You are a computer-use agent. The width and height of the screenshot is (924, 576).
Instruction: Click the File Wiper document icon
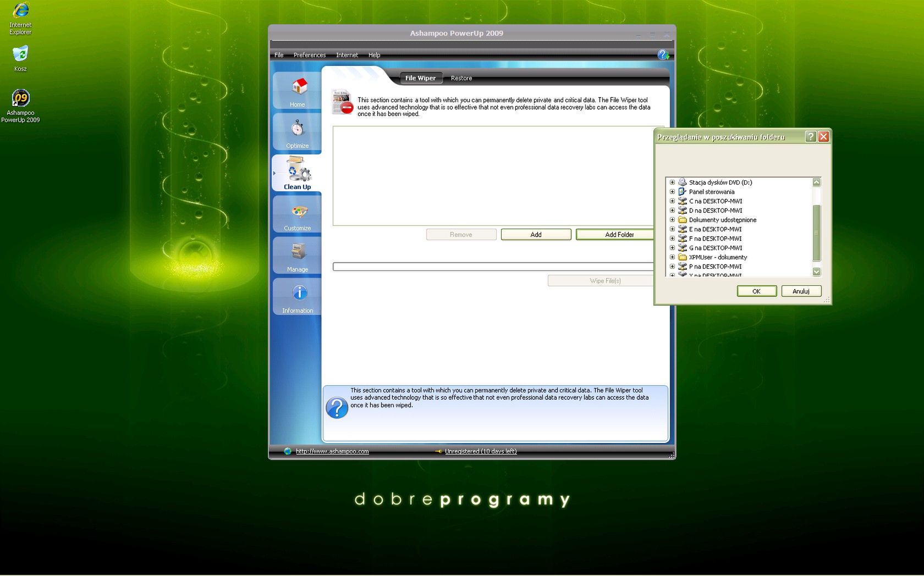pos(342,102)
